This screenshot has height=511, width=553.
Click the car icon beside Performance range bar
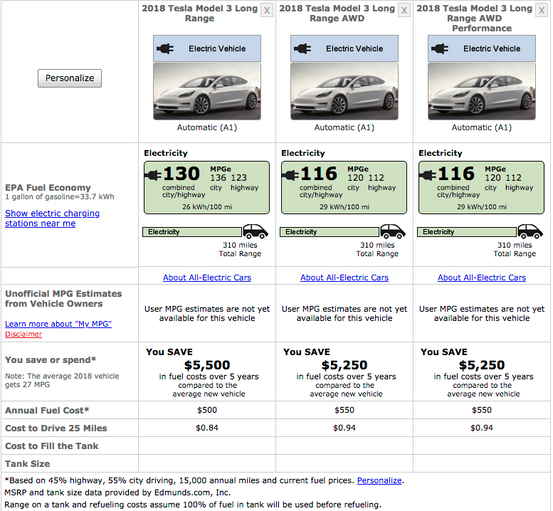pyautogui.click(x=530, y=231)
